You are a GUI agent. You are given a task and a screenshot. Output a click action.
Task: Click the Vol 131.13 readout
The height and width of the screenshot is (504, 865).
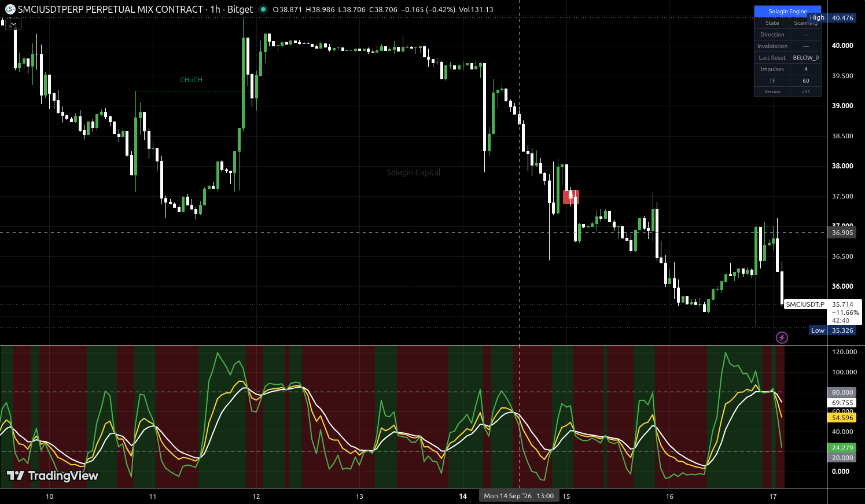pyautogui.click(x=477, y=10)
